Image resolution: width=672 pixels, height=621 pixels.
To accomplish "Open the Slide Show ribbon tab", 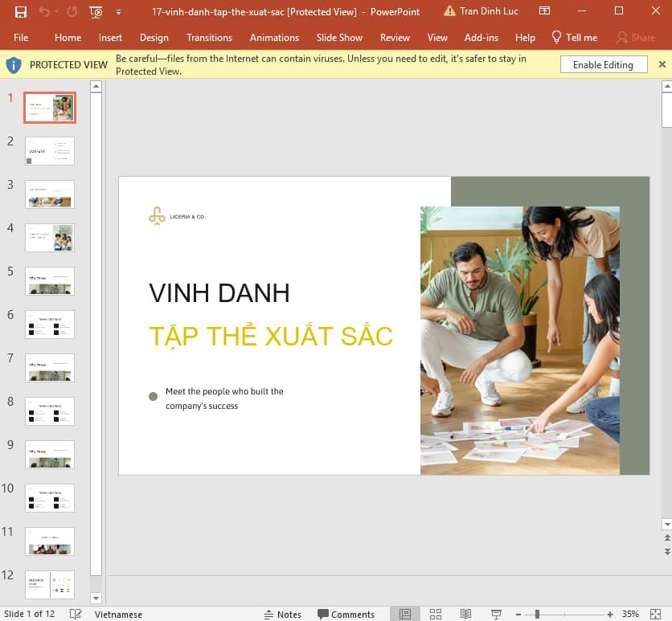I will click(339, 37).
